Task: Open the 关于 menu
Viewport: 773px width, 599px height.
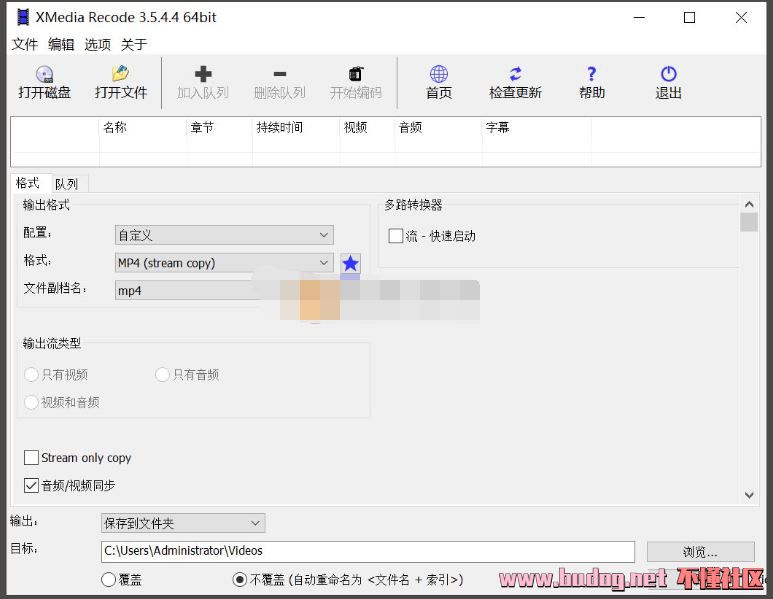Action: coord(134,44)
